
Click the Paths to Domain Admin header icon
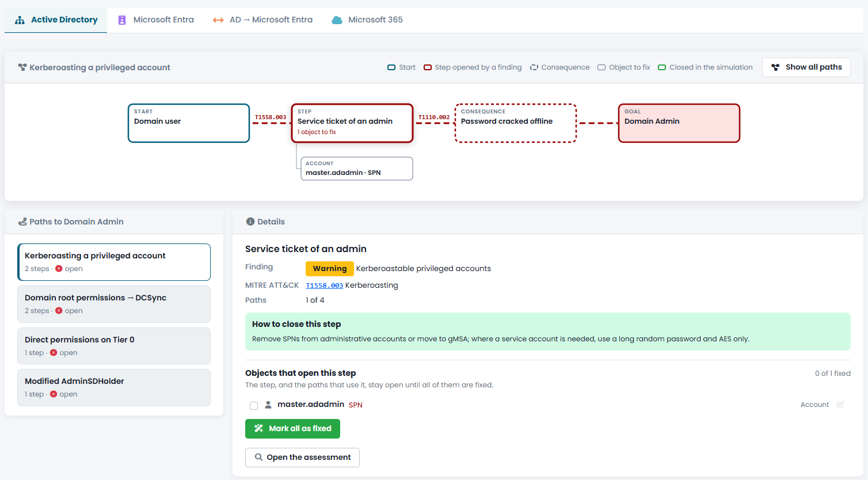click(x=22, y=222)
